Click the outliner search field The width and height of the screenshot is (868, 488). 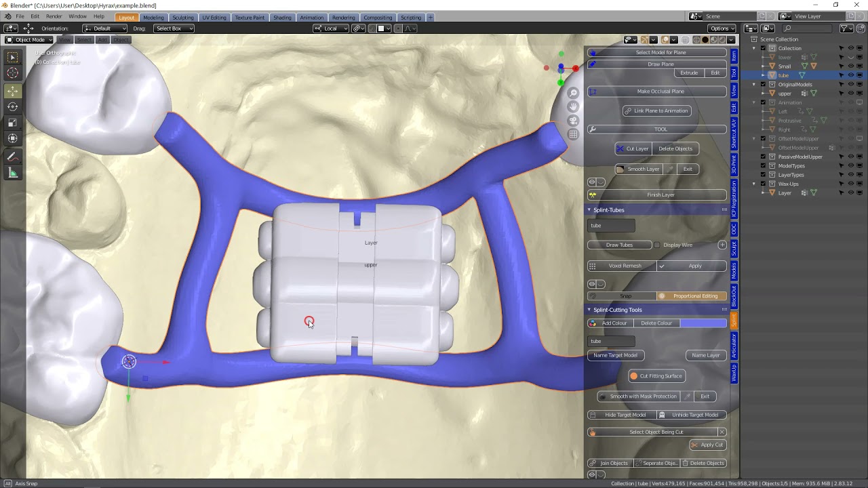pos(808,28)
